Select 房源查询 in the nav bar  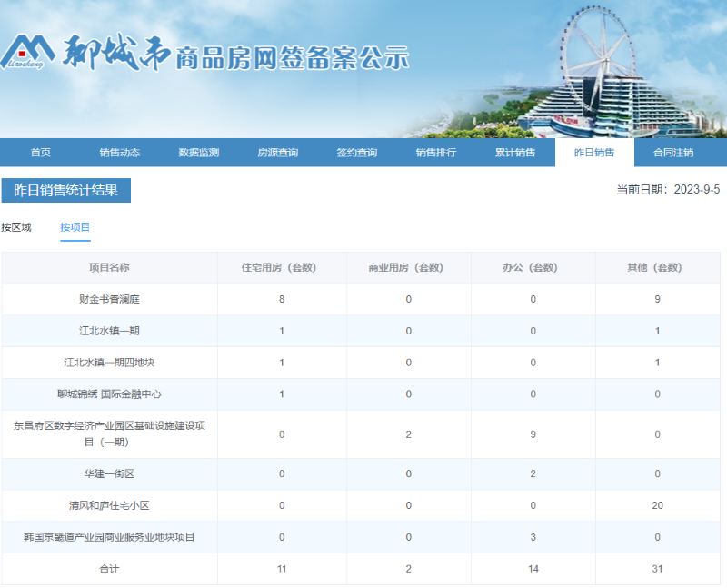[277, 153]
